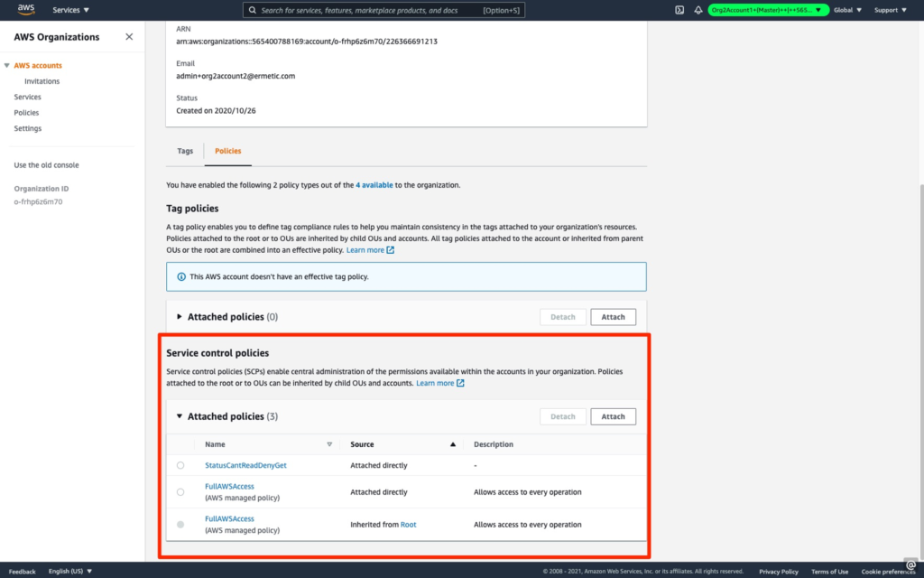Click the page vertical scrollbar
Image resolution: width=924 pixels, height=578 pixels.
coord(920,371)
